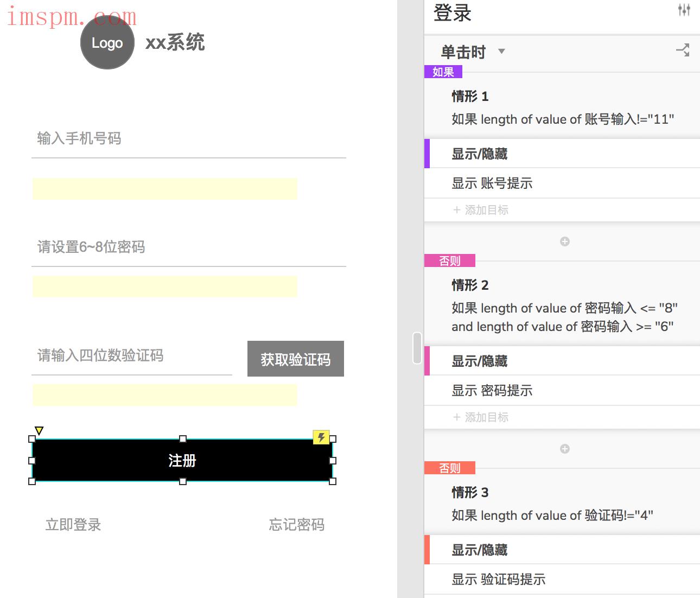This screenshot has height=598, width=700.
Task: Click the 显示 验证码提示 target row
Action: (x=562, y=580)
